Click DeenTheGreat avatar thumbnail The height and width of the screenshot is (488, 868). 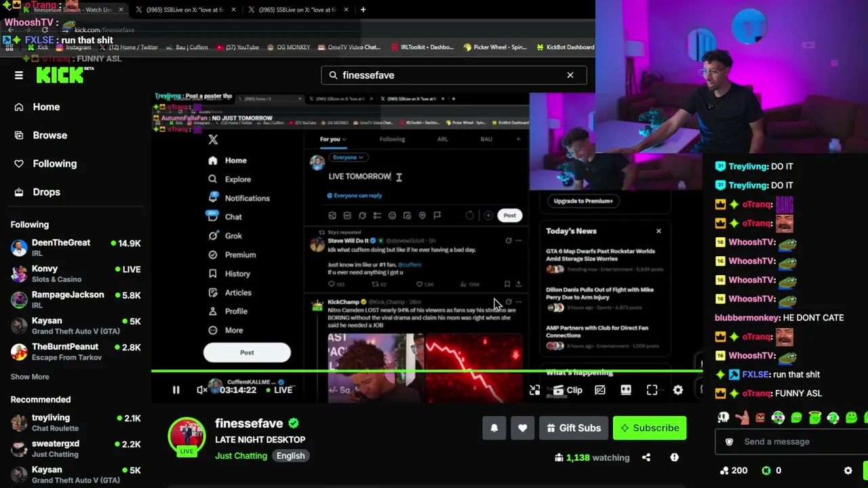click(x=19, y=247)
